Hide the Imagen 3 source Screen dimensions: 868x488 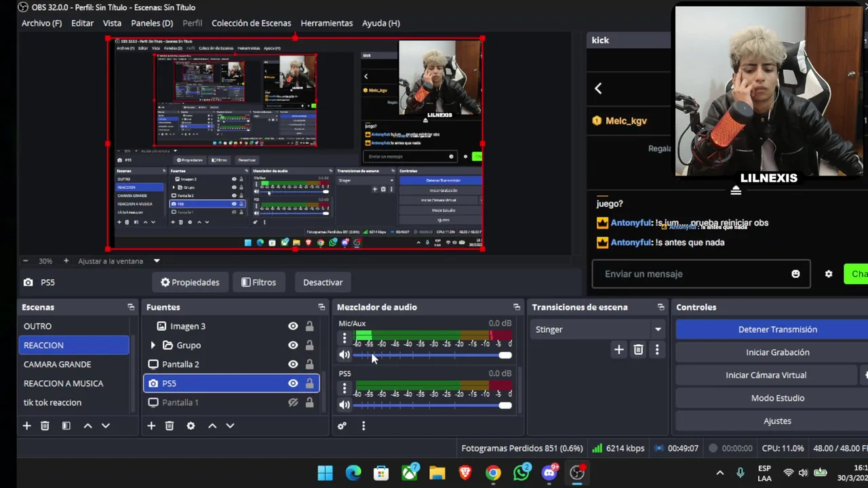(x=293, y=326)
